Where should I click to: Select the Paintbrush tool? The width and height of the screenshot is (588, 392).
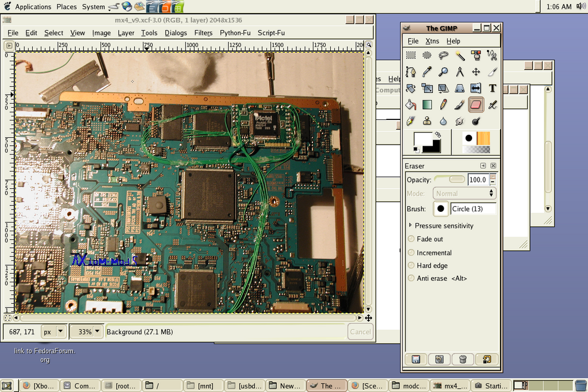tap(459, 104)
